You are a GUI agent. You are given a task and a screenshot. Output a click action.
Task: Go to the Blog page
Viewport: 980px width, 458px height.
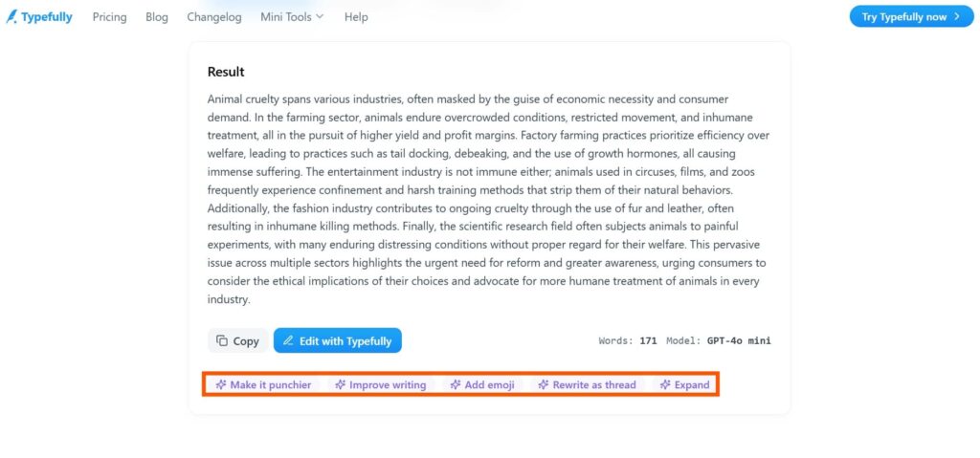click(x=157, y=17)
